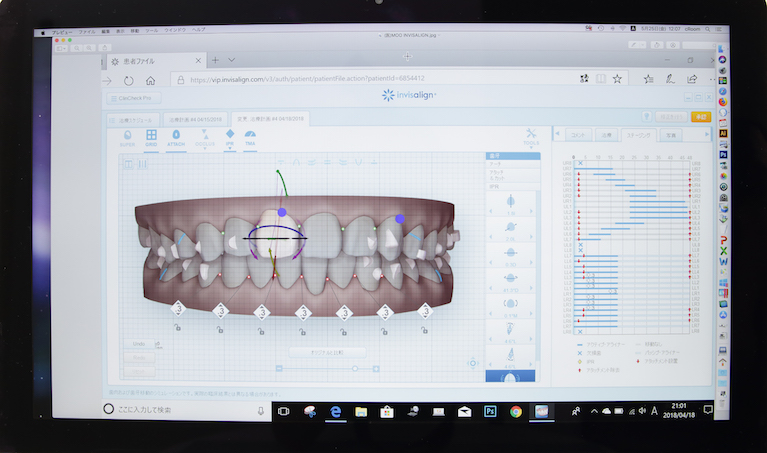Viewport: 767px width, 453px height.
Task: Increase the 41.3°D rotation with the right arrow
Action: [531, 289]
